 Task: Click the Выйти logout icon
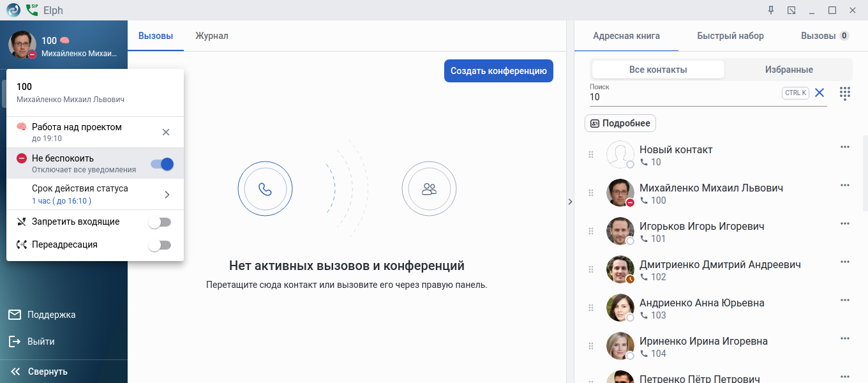tap(15, 342)
